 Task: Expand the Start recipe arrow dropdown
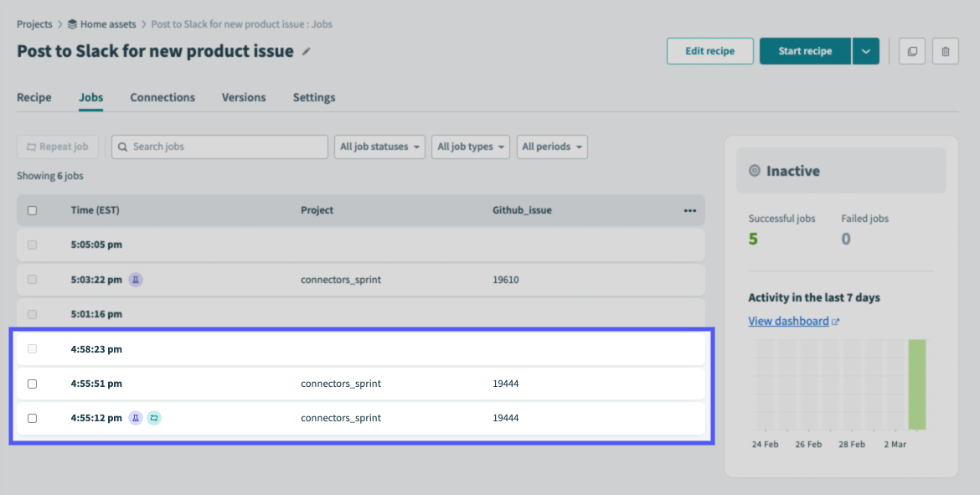coord(865,51)
